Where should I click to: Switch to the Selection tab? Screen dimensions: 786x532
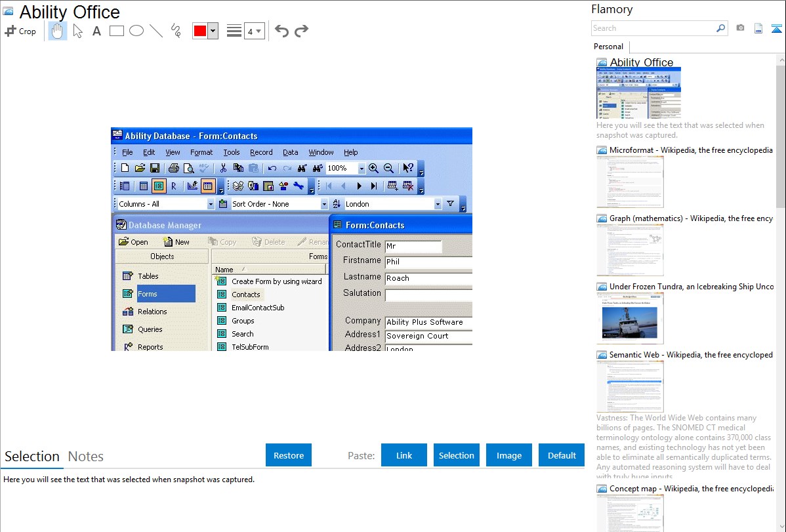32,457
